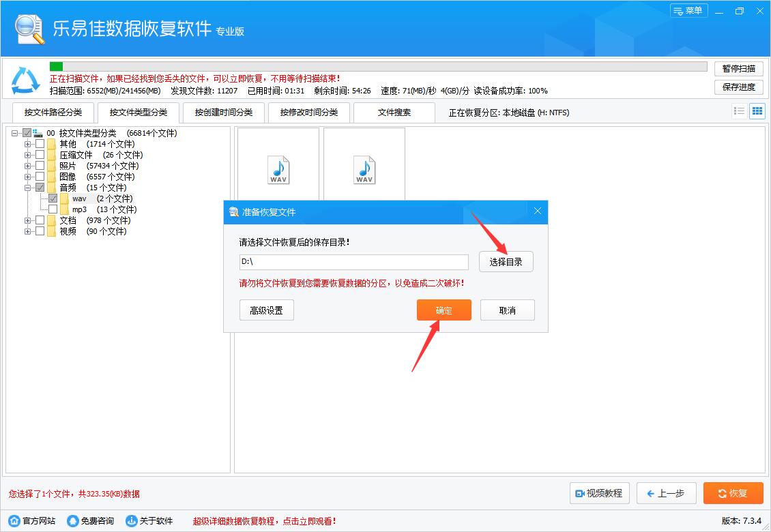Expand the 图像 tree node
Image resolution: width=771 pixels, height=532 pixels.
point(27,177)
